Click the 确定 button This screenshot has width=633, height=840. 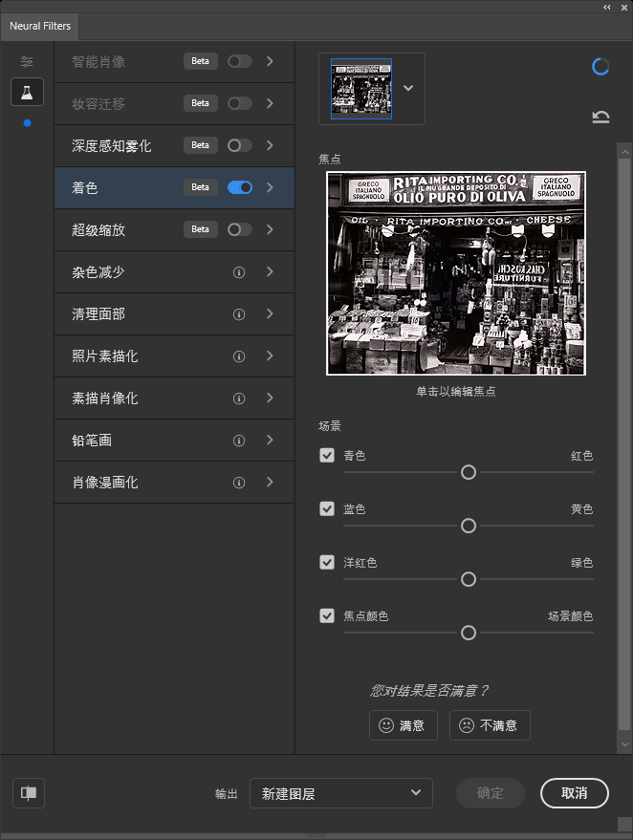(x=490, y=793)
